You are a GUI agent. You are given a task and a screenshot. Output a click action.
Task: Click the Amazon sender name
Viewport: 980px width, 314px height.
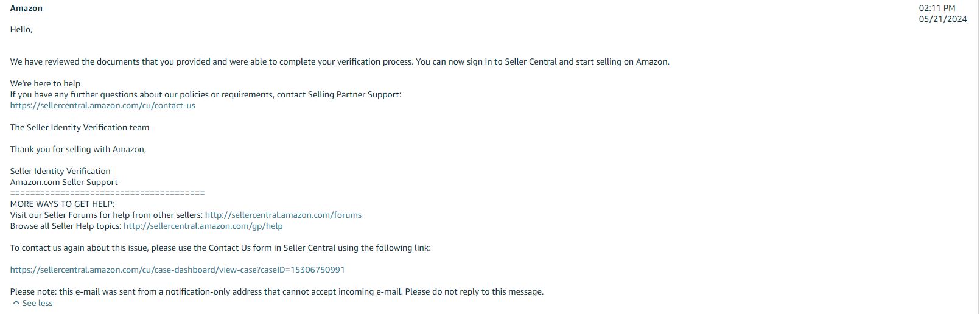[x=26, y=8]
